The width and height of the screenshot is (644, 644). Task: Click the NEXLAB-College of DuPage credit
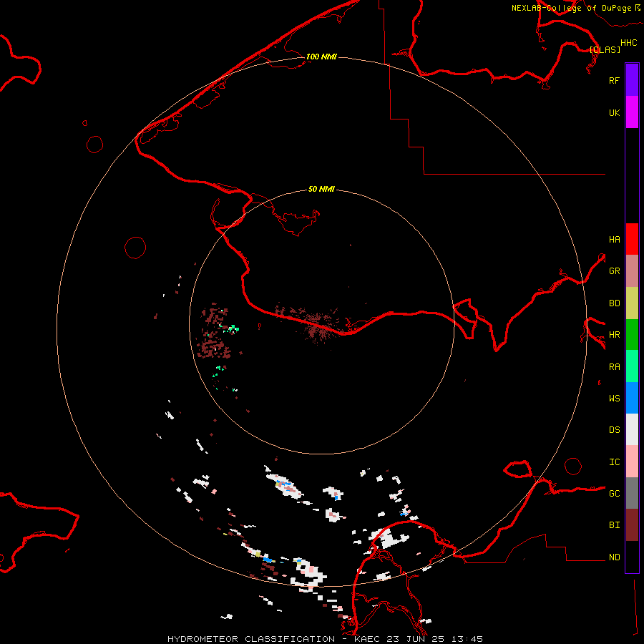pyautogui.click(x=571, y=8)
